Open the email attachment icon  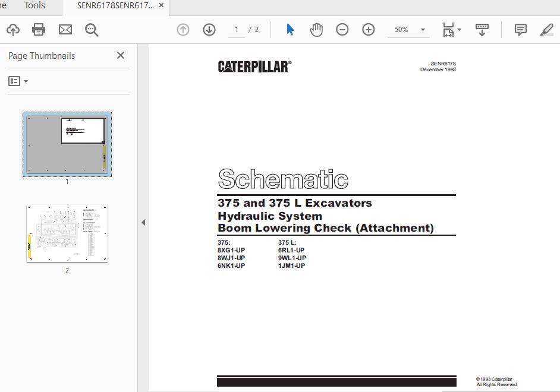point(65,29)
